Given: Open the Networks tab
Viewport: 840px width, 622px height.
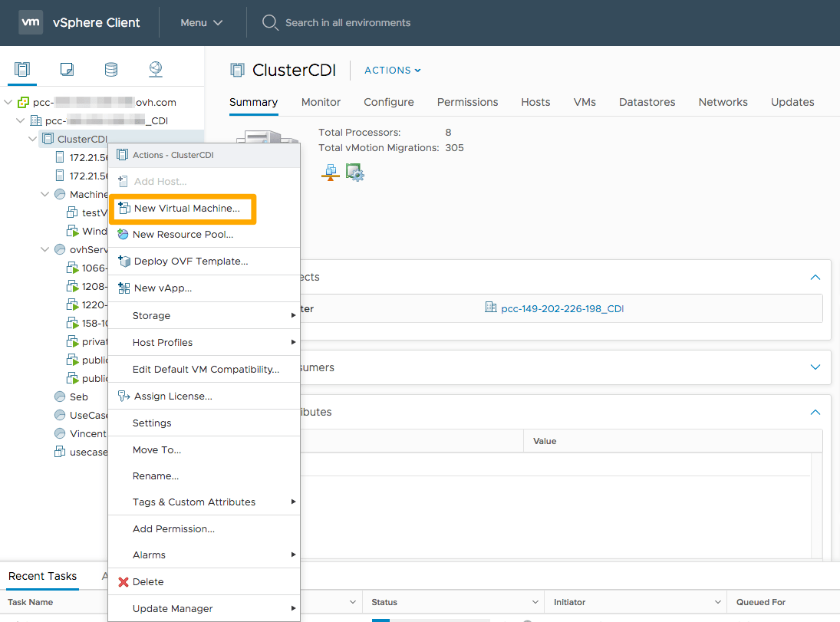Looking at the screenshot, I should 723,102.
